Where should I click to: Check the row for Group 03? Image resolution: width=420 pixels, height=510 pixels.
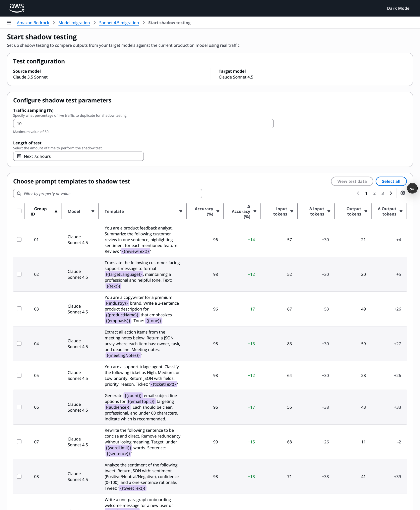coord(19,309)
